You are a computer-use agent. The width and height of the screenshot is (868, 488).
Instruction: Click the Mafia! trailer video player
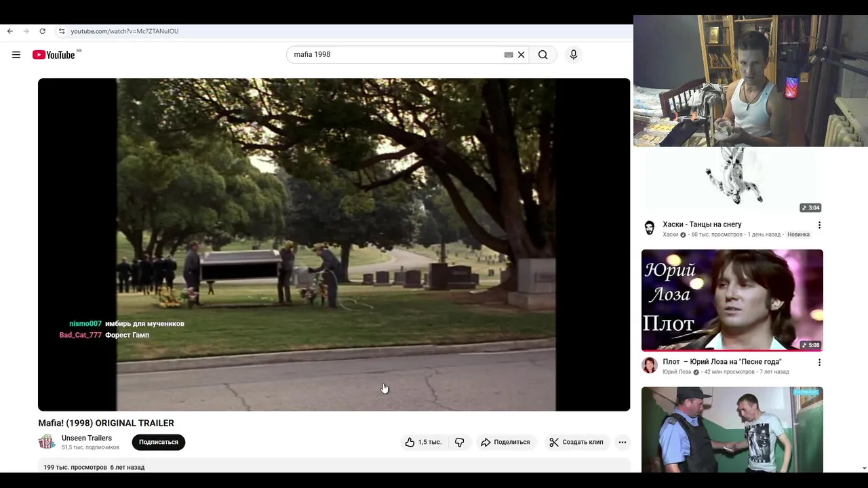coord(334,244)
